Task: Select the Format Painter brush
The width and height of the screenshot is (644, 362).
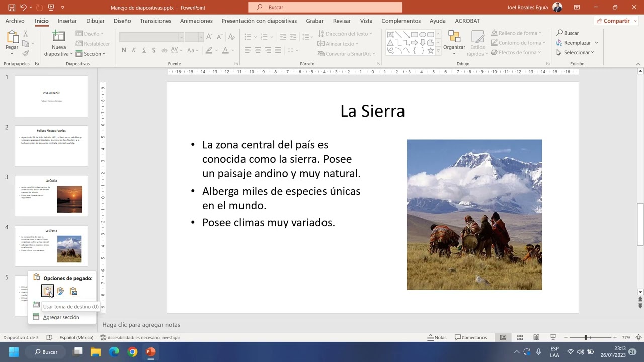Action: (x=26, y=53)
